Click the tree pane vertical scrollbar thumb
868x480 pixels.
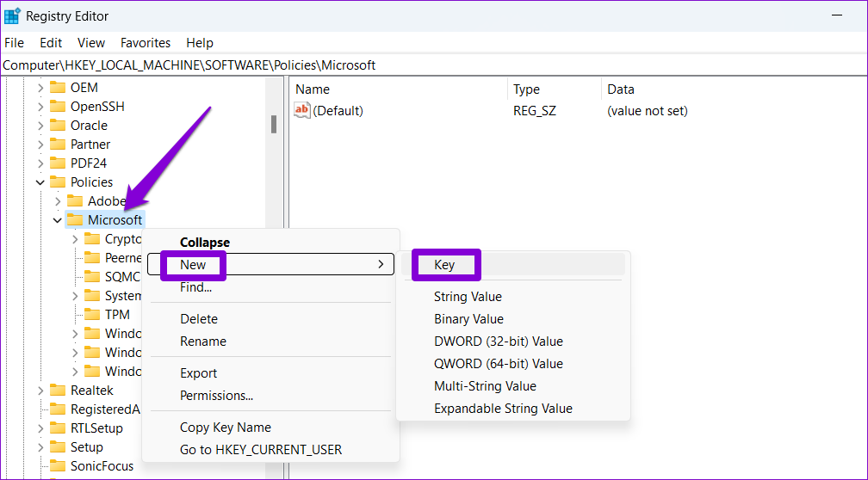(x=274, y=125)
